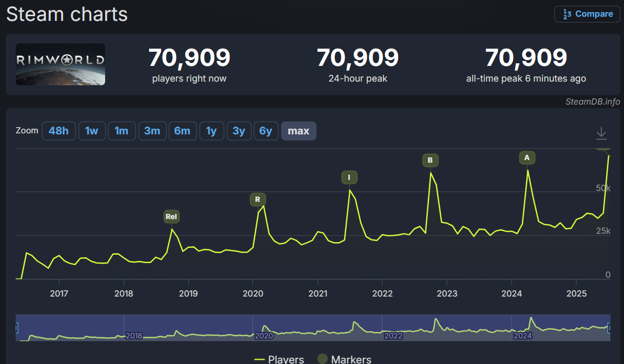Grab the right navigator range handle
This screenshot has height=364, width=624.
[x=609, y=328]
